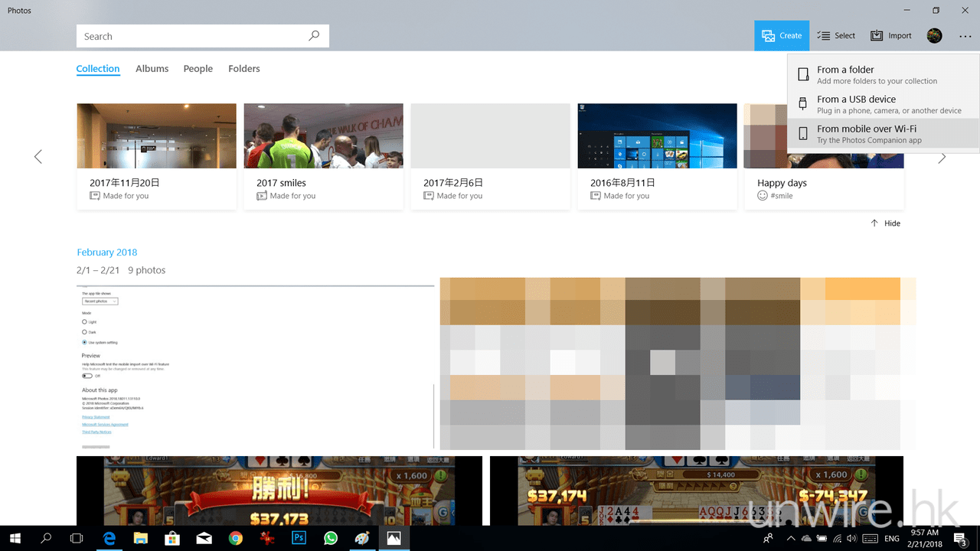Open the Folders tab
The width and height of the screenshot is (980, 551).
243,69
